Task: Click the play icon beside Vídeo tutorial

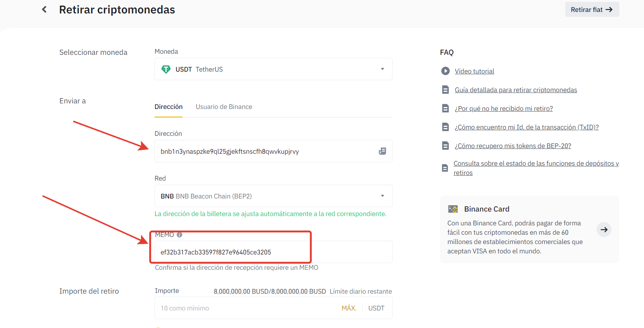Action: (446, 71)
